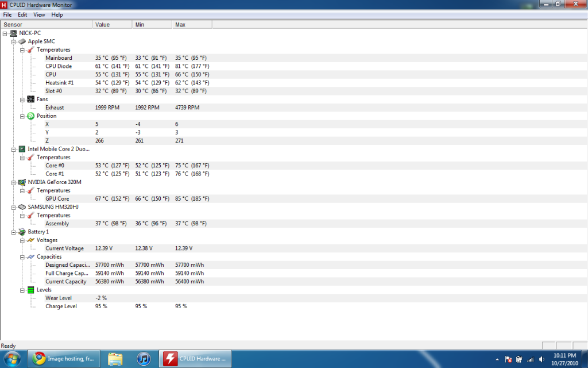Click the thermometer icon under NVIDIA GeForce 320M
The width and height of the screenshot is (588, 368).
31,190
